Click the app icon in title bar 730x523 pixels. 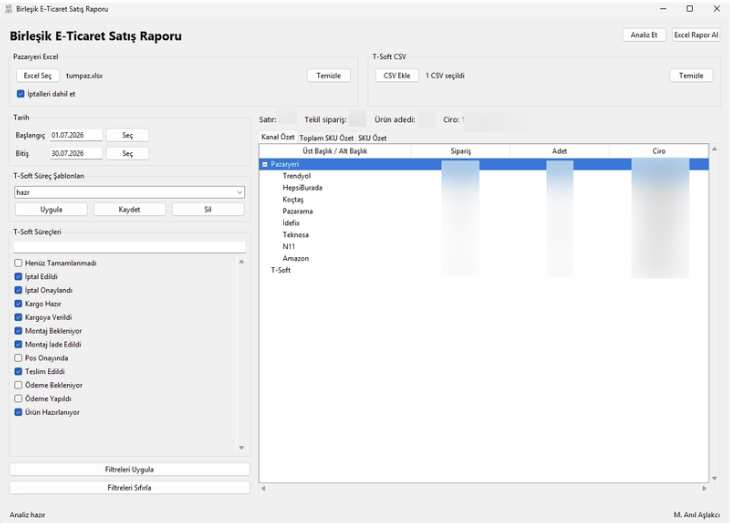[8, 9]
